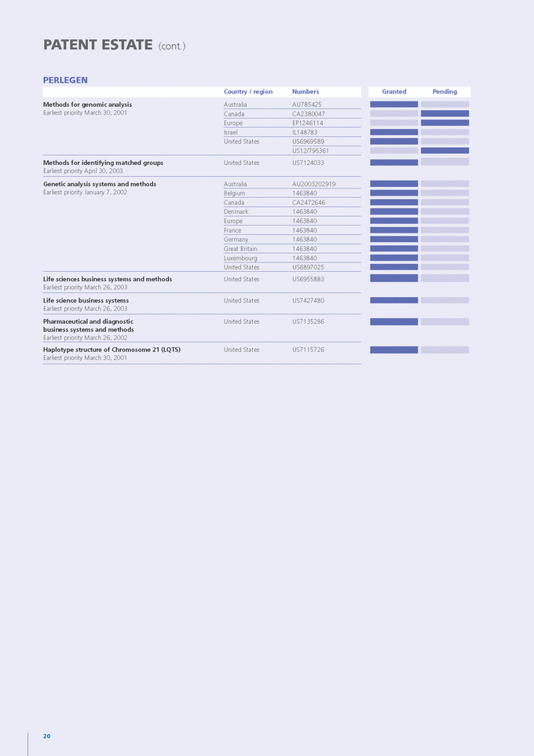Click page number 20 in footer
The image size is (534, 756).
pyautogui.click(x=47, y=736)
